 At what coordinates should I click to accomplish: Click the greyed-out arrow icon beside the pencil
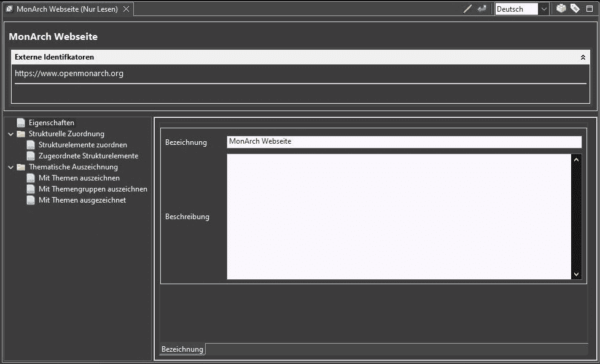pos(481,9)
